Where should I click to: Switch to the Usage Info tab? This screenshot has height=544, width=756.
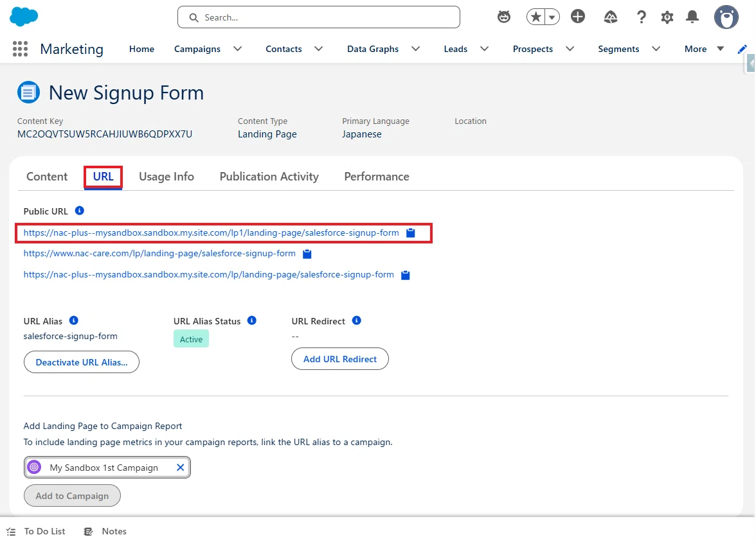(x=166, y=177)
